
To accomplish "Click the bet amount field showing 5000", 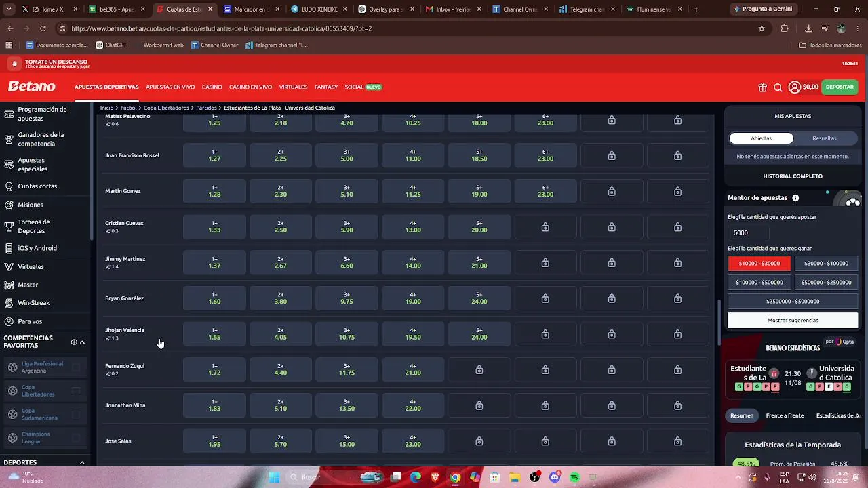I will [x=748, y=232].
